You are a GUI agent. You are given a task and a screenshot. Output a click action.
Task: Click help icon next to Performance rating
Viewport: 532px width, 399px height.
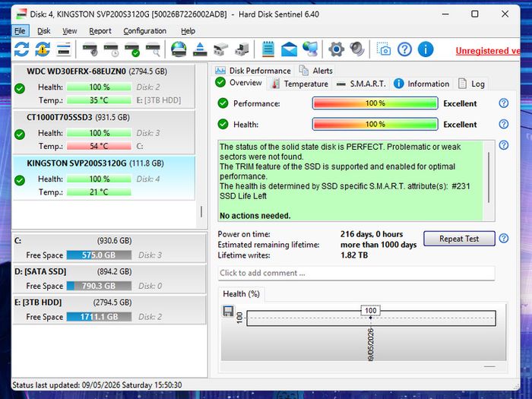pyautogui.click(x=503, y=103)
